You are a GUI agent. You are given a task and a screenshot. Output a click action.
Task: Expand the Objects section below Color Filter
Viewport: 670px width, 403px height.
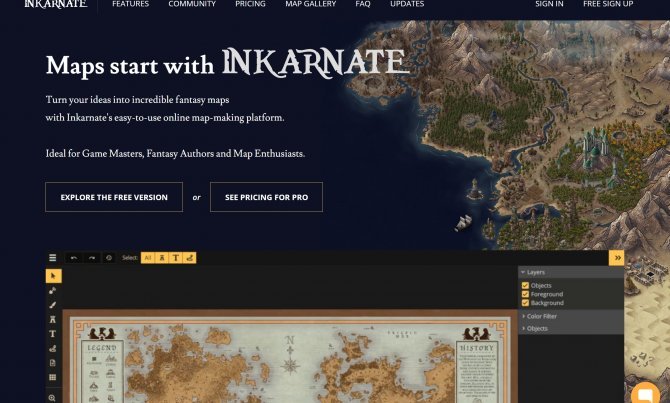coord(571,329)
